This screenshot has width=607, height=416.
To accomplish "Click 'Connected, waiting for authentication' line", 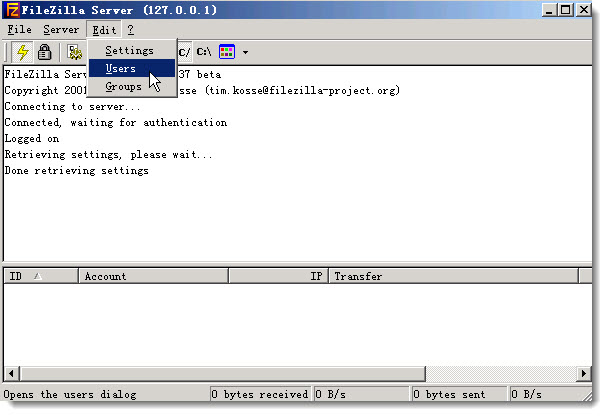I will (x=116, y=122).
